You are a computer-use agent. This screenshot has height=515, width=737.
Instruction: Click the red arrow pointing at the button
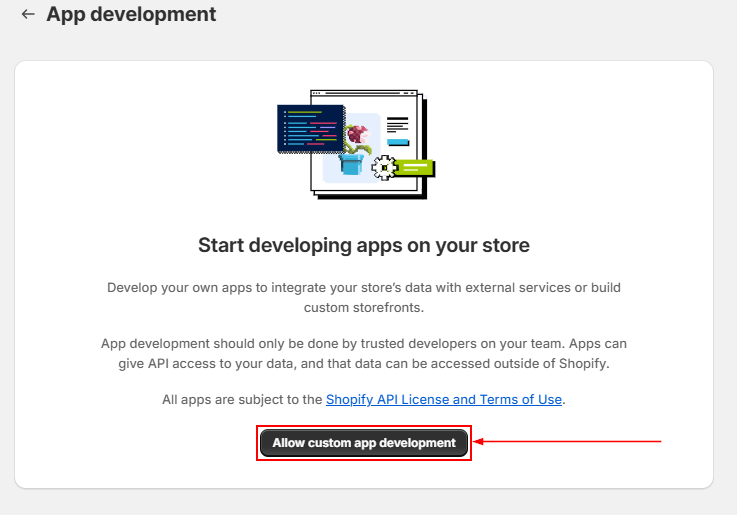click(568, 441)
